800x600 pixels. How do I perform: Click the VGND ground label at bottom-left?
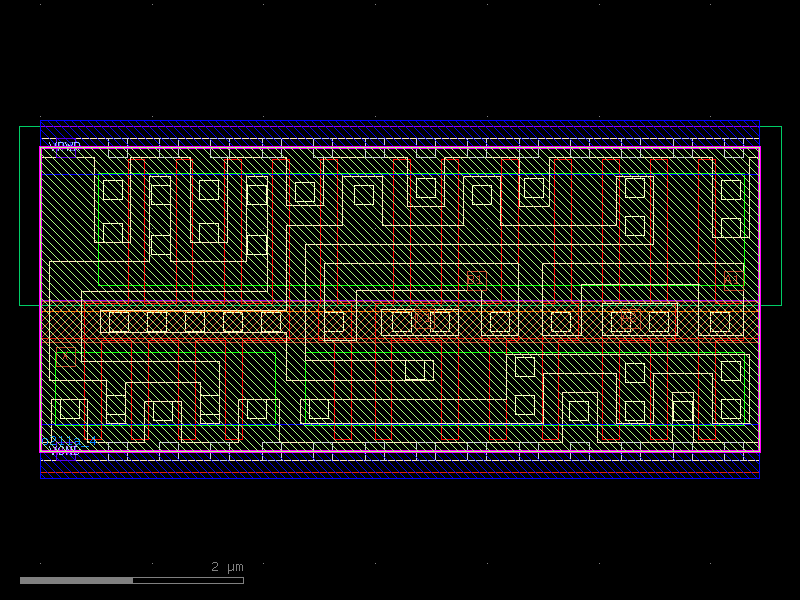[62, 450]
